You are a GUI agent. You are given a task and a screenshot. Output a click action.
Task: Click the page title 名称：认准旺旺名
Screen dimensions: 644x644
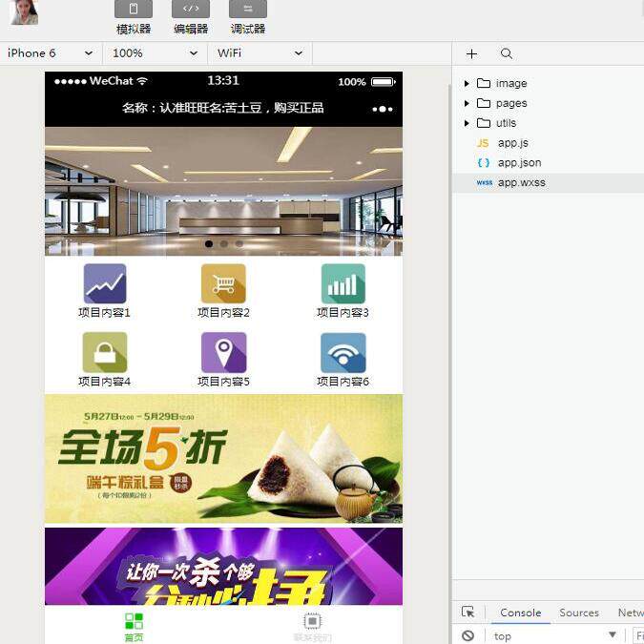(x=223, y=108)
